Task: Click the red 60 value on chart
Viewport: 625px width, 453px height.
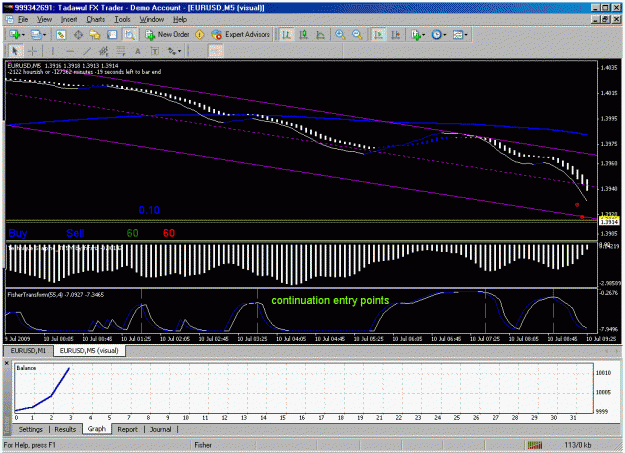Action: (169, 233)
